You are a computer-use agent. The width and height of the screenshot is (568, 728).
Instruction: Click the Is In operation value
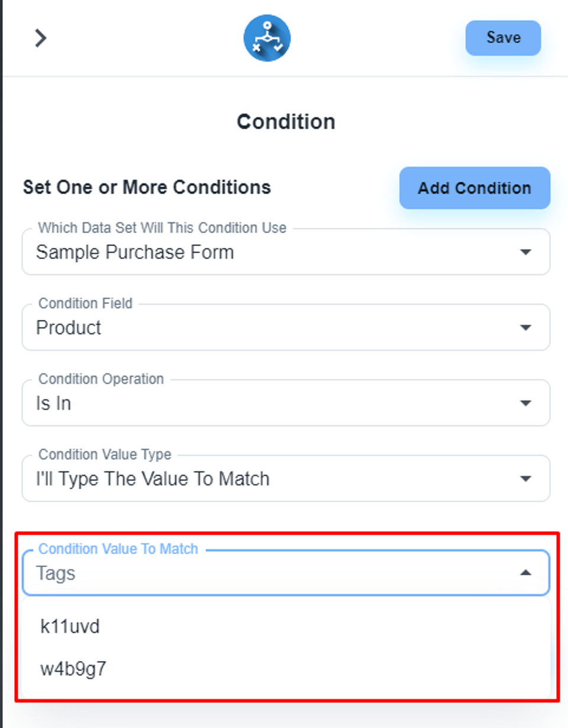(53, 403)
